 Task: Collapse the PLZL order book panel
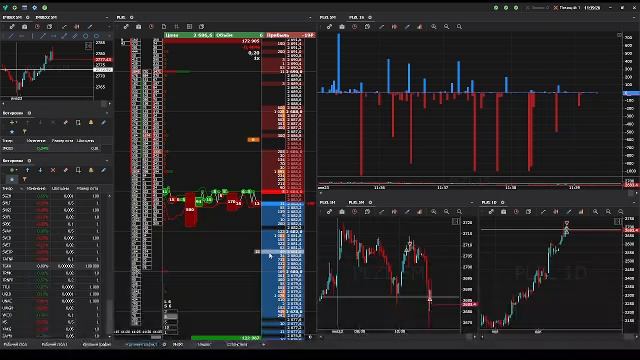click(x=310, y=18)
